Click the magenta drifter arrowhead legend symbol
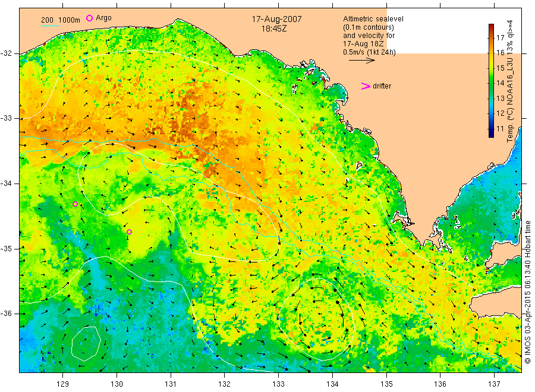The width and height of the screenshot is (535, 392). coord(366,86)
